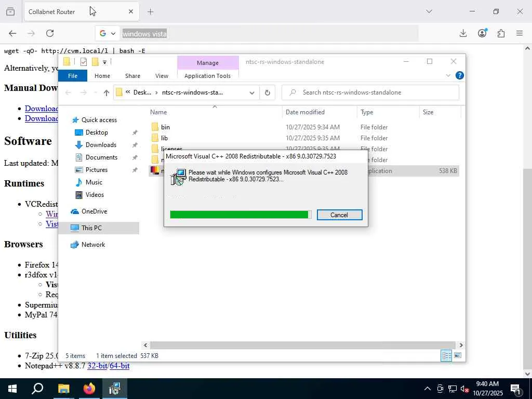
Task: Switch to Firefox in the taskbar
Action: 89,389
